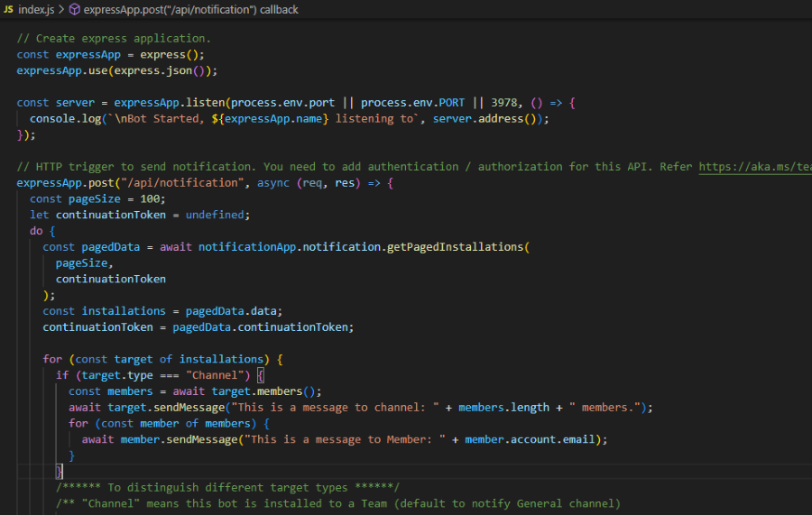
Task: Click the "// Create express application." comment
Action: (114, 38)
